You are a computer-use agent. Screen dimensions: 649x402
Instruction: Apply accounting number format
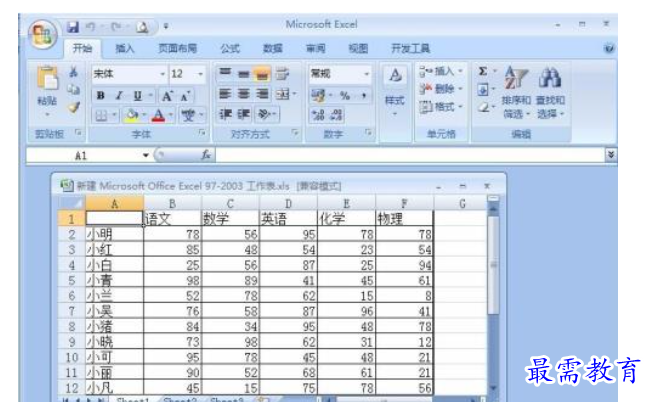tap(318, 96)
